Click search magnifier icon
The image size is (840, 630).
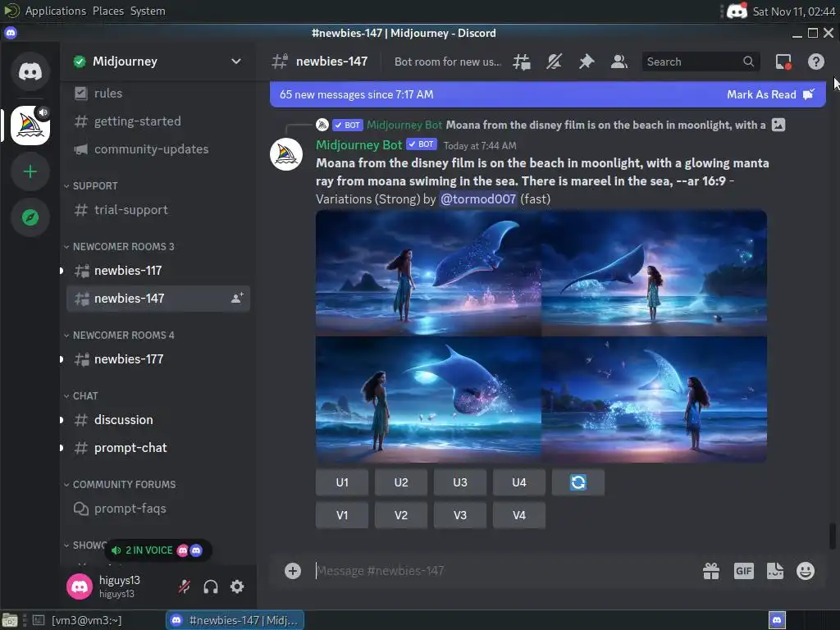point(748,62)
